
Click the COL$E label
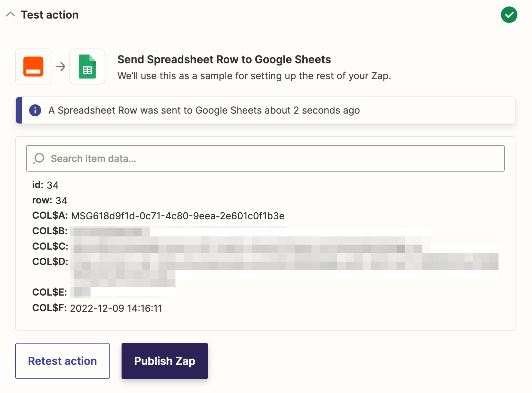pos(50,292)
